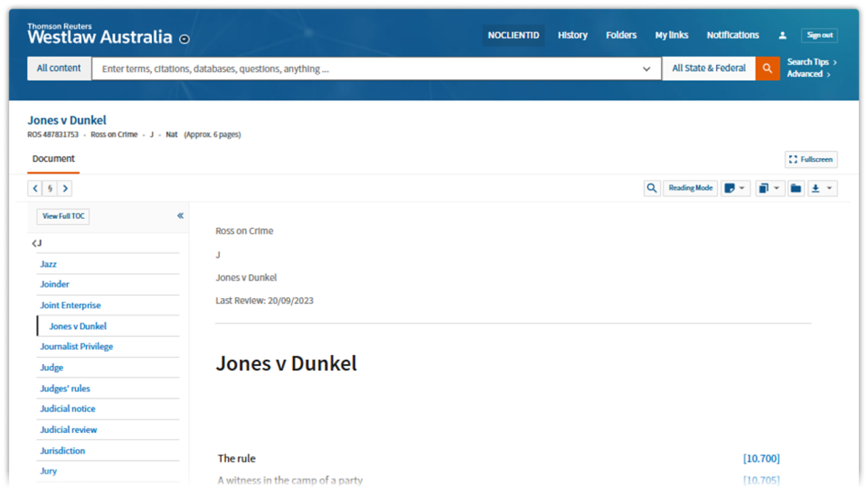Open dropdown beside Westlaw Australia logo
Viewport: 868px width, 488px height.
(184, 39)
